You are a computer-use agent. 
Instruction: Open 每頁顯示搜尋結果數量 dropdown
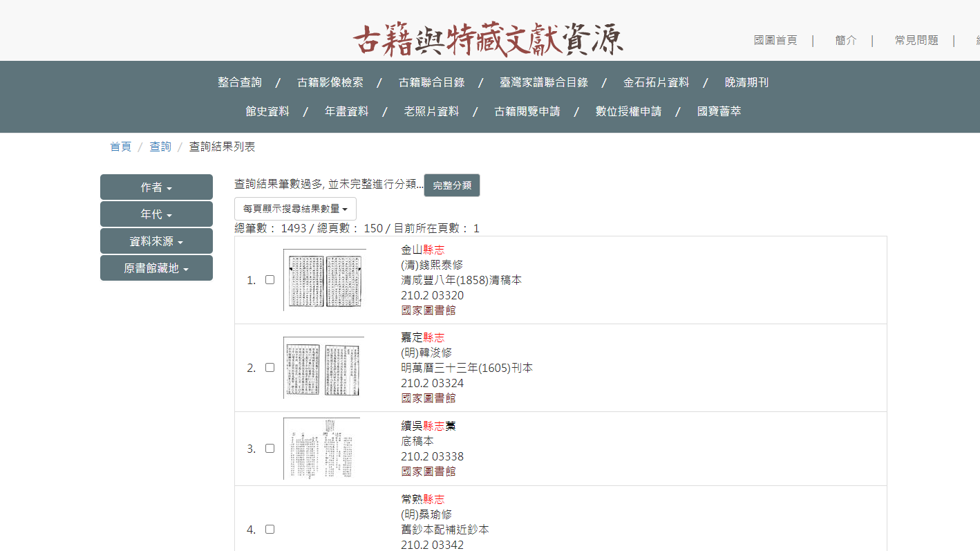(295, 209)
